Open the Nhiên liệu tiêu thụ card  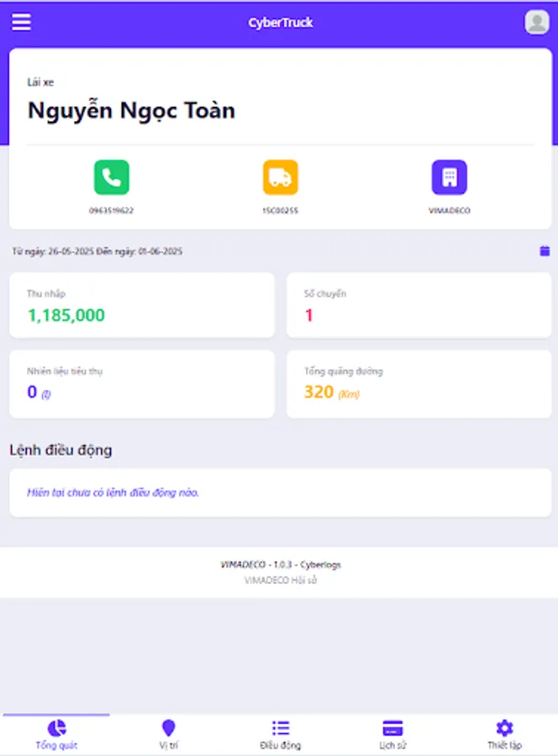pyautogui.click(x=142, y=384)
